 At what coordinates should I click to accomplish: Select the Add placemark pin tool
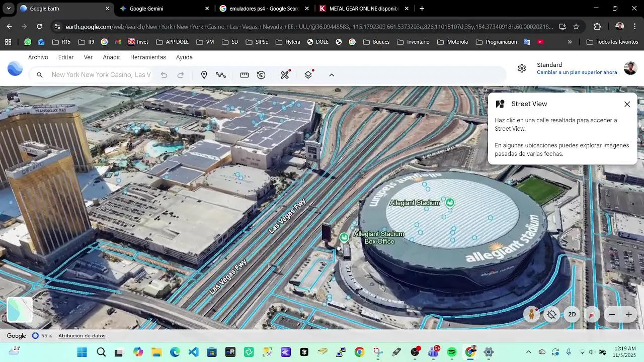(x=204, y=75)
